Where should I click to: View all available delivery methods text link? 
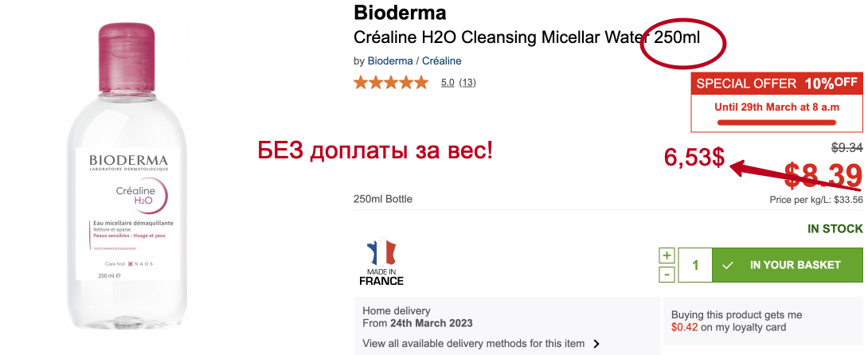(x=473, y=344)
